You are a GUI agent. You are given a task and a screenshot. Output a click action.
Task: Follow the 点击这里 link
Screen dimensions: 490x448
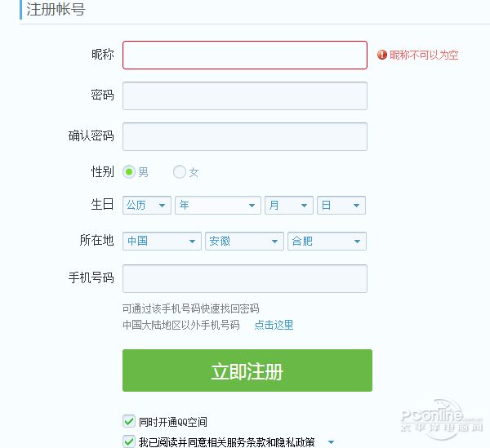274,325
